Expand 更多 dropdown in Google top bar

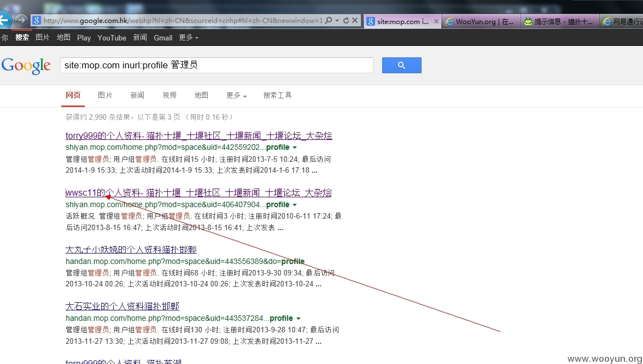pos(189,38)
